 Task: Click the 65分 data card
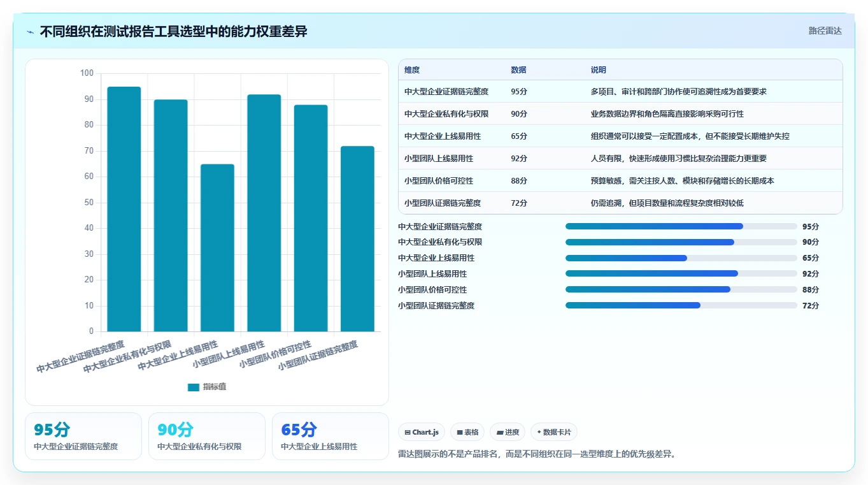point(331,437)
